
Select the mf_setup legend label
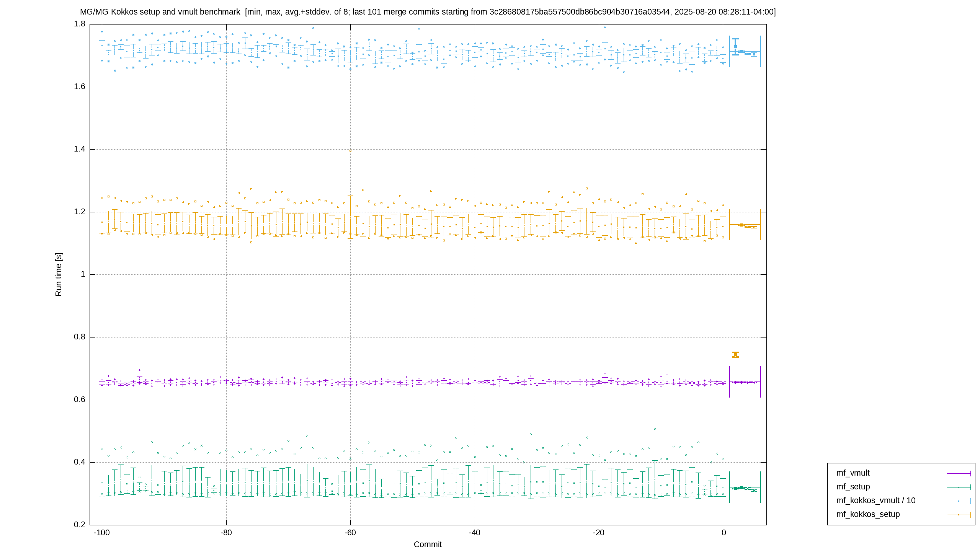point(853,487)
